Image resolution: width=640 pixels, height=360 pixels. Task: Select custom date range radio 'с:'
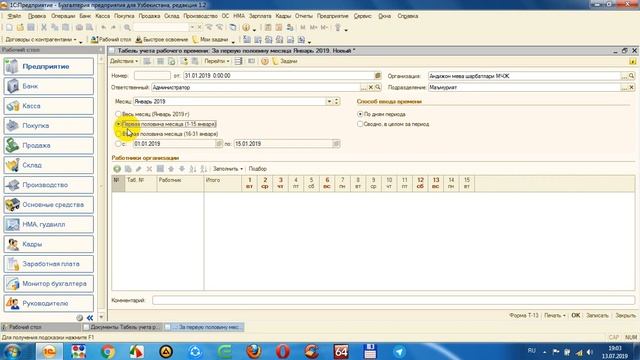(x=118, y=144)
